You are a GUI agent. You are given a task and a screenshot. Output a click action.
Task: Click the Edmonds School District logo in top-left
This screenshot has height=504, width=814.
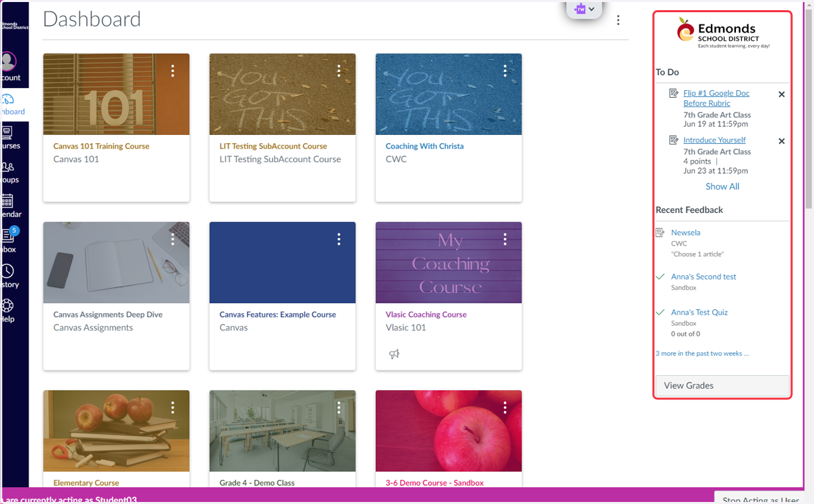tap(14, 25)
